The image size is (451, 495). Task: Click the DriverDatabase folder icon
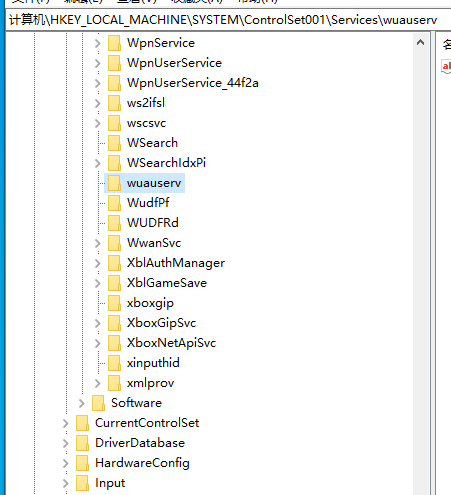click(x=82, y=443)
